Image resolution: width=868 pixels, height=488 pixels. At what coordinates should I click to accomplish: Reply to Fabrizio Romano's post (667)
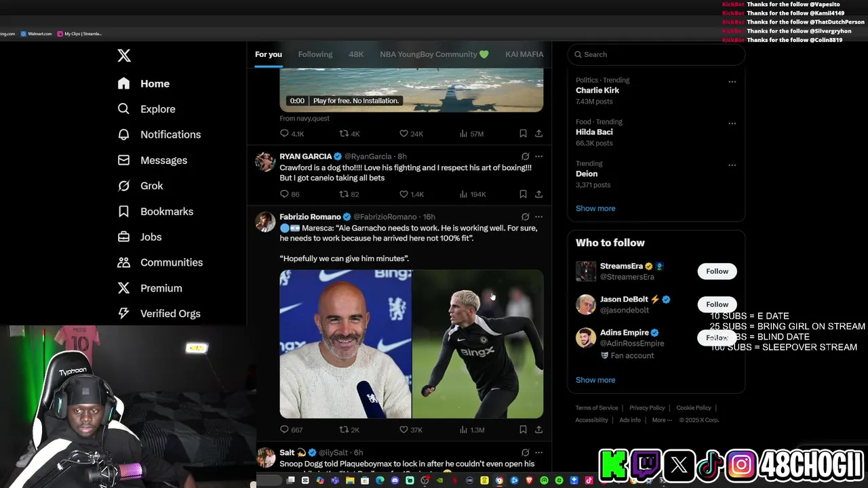(x=291, y=430)
